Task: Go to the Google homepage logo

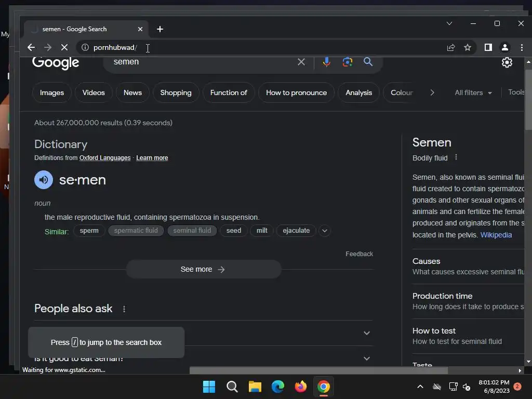Action: [56, 62]
